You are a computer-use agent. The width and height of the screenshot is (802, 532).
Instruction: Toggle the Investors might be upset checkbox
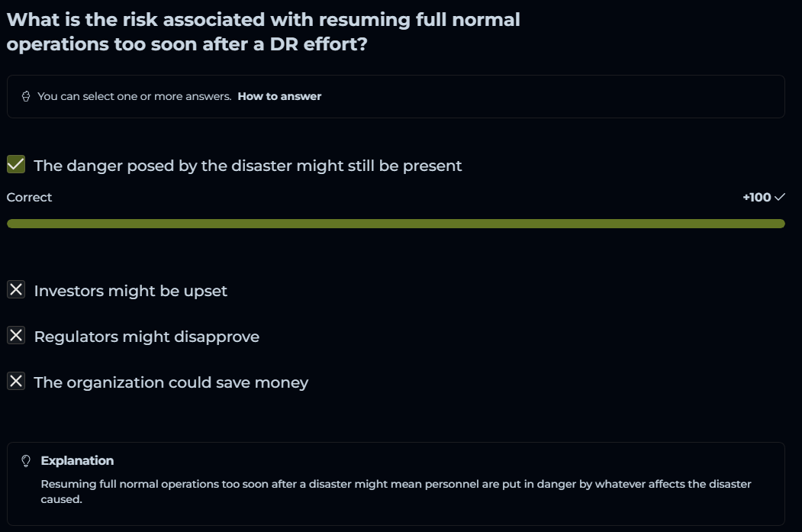click(16, 290)
